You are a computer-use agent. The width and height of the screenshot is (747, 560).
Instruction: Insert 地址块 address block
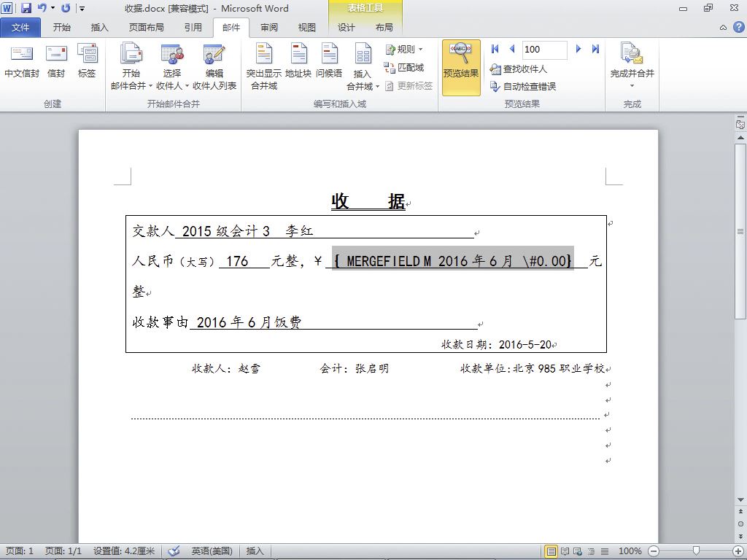click(298, 61)
